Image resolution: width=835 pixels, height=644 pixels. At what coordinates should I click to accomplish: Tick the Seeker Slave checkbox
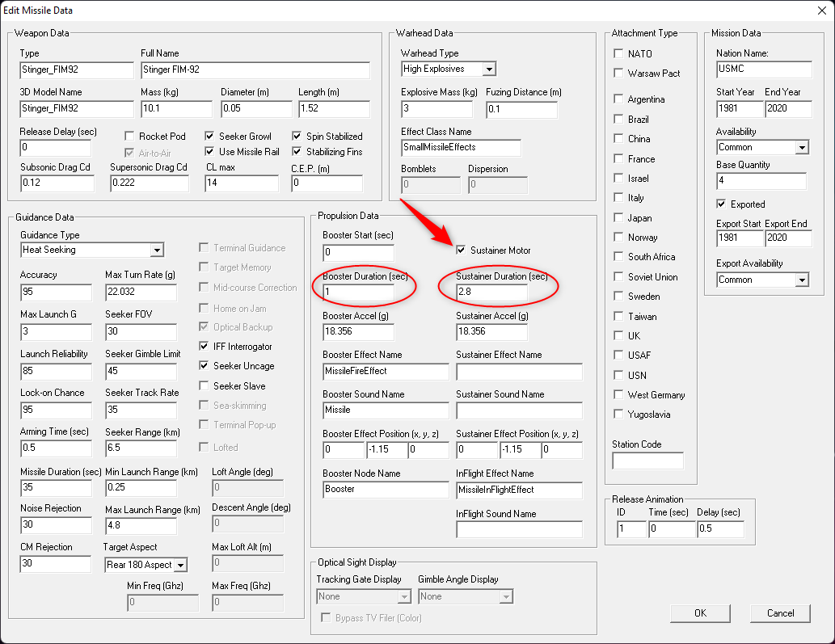[204, 385]
